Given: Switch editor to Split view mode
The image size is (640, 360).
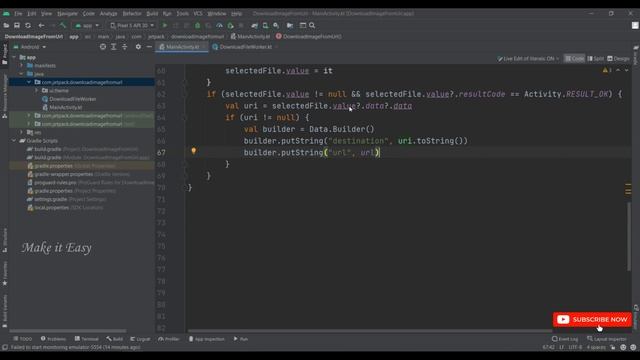Looking at the screenshot, I should coord(596,59).
